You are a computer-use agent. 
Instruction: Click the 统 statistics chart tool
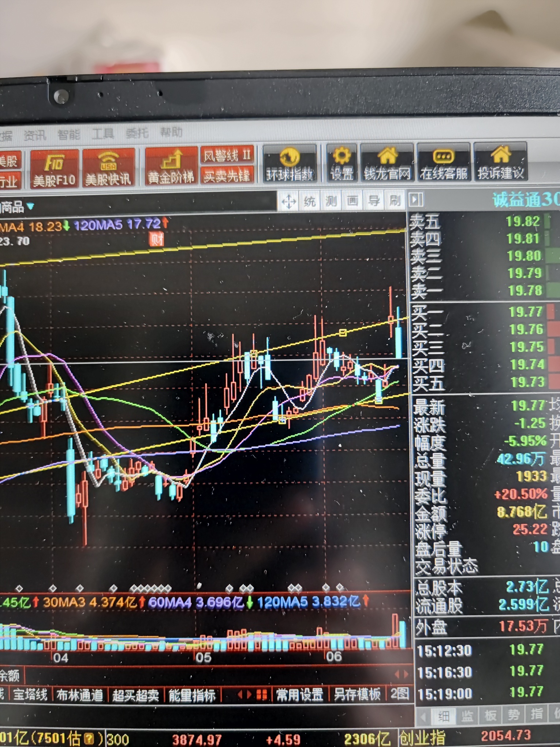click(x=310, y=201)
